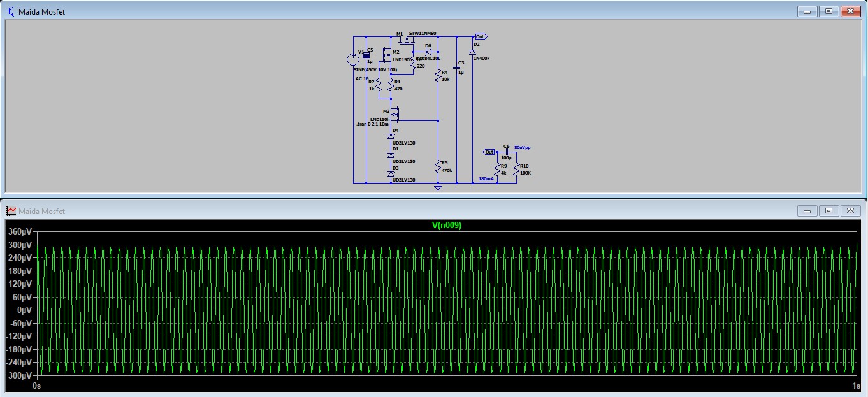This screenshot has height=397, width=868.
Task: Click the 1s label on the time axis
Action: coord(856,386)
